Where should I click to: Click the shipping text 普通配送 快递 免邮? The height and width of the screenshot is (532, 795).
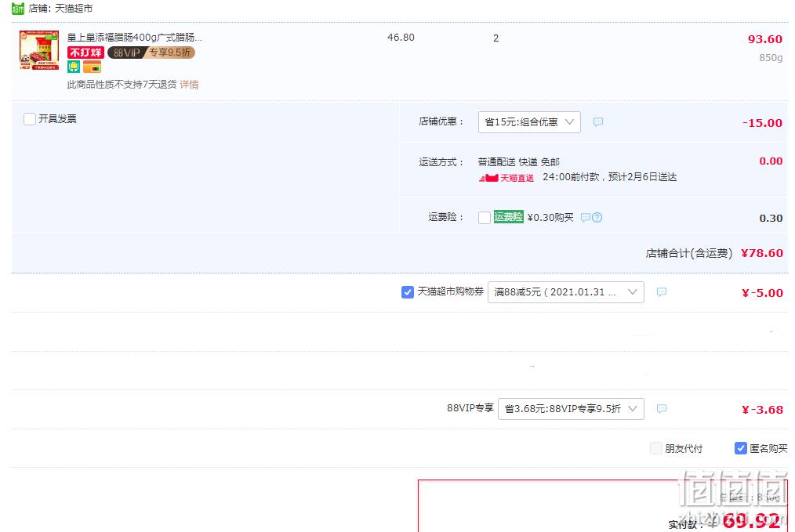[x=519, y=162]
